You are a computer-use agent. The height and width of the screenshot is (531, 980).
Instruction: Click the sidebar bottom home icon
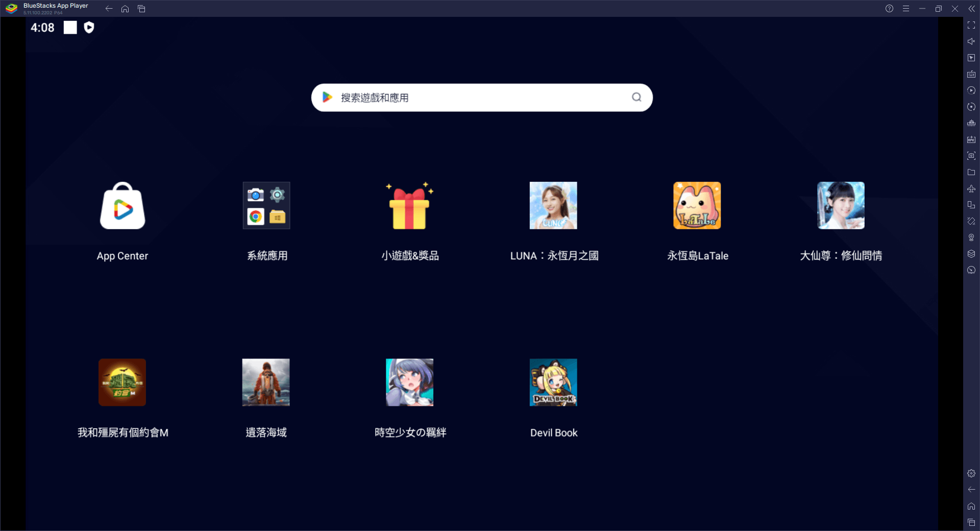click(971, 506)
